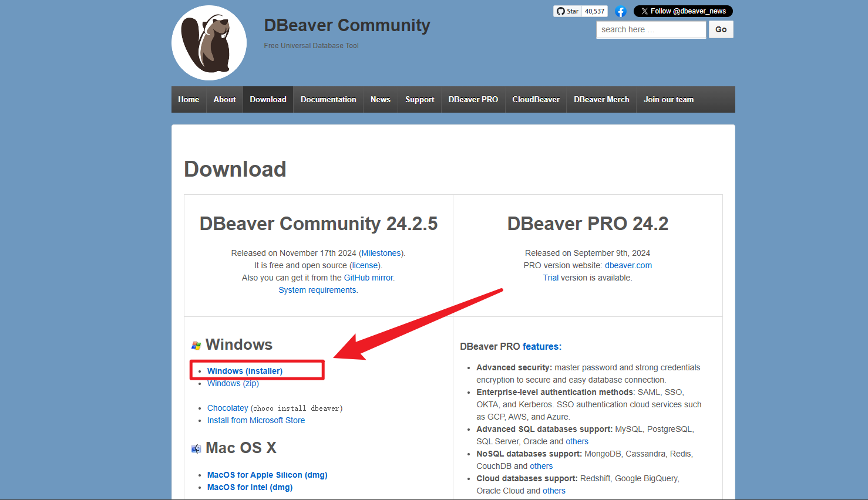Open the dbeaver.com link
This screenshot has width=868, height=500.
[628, 265]
